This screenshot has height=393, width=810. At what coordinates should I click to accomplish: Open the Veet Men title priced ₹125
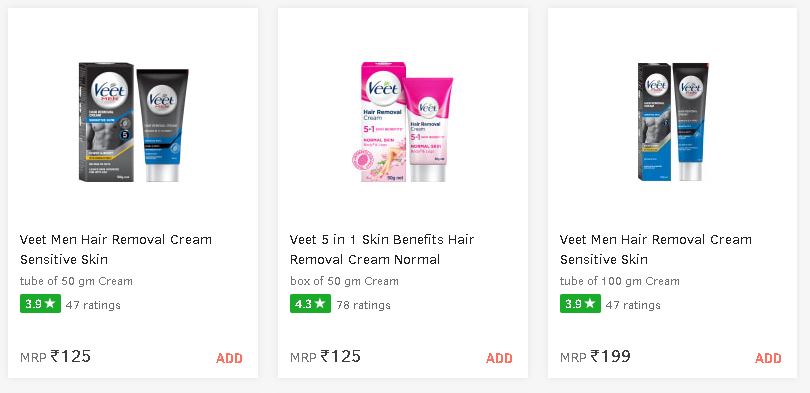click(x=116, y=249)
